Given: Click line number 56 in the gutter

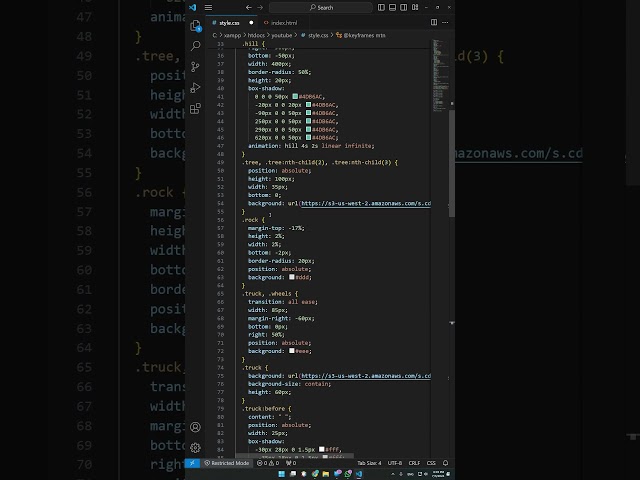Looking at the screenshot, I should point(220,220).
